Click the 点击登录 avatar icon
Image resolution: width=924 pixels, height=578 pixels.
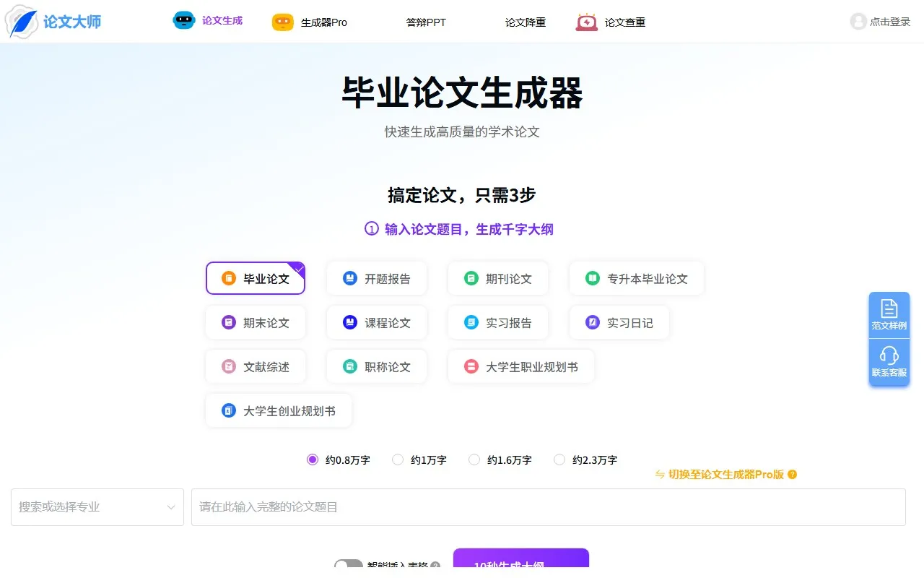point(858,22)
